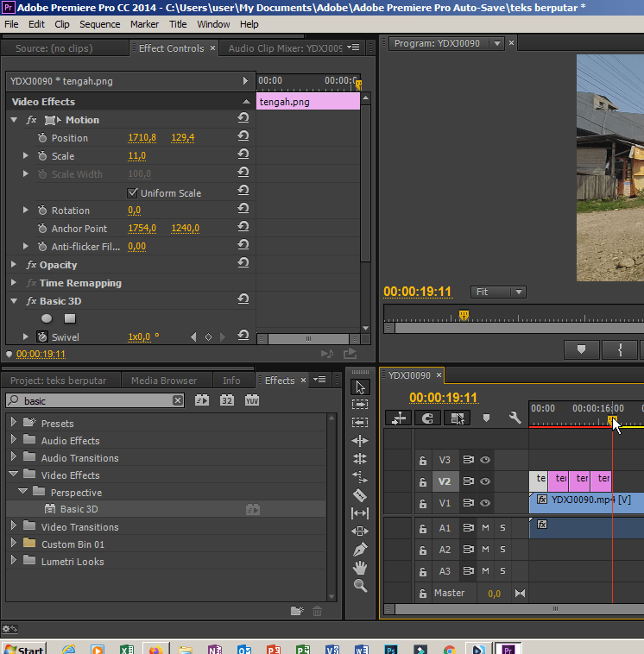
Task: Toggle animation stopwatch for Scale
Action: (x=42, y=156)
